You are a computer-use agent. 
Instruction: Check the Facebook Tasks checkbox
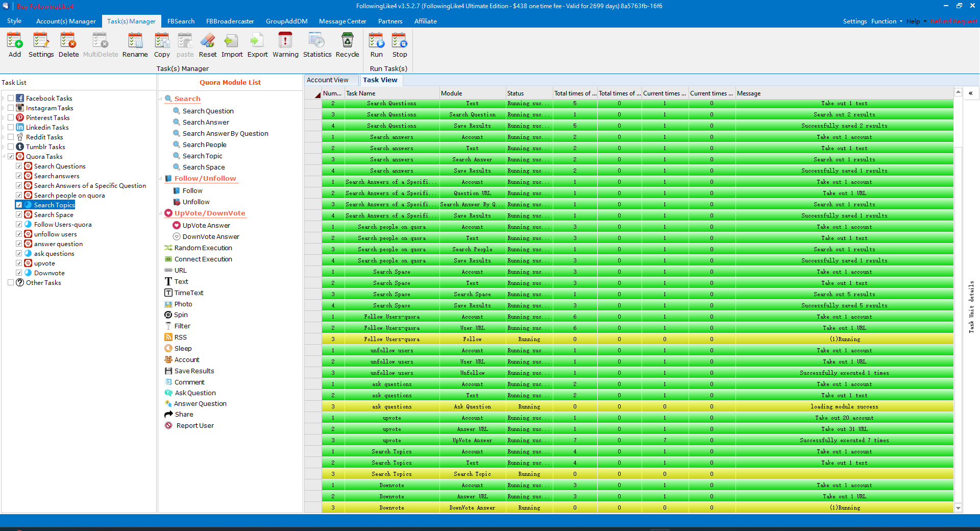(x=11, y=98)
